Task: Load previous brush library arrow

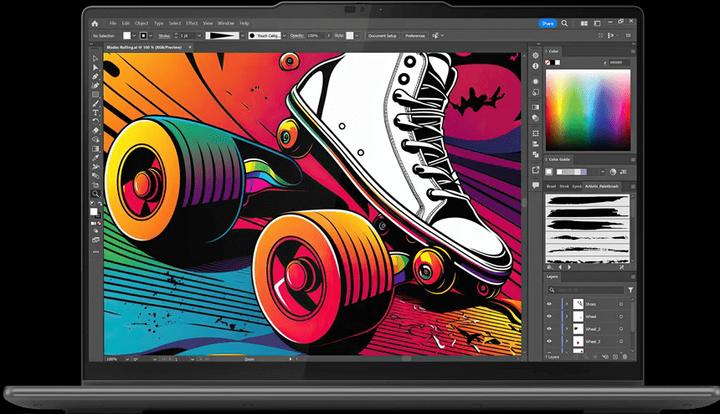Action: coord(560,267)
